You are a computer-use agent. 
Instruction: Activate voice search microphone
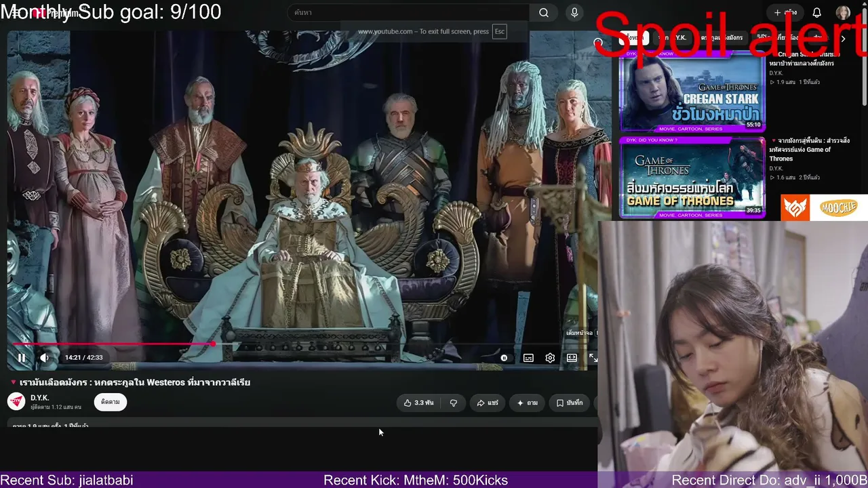click(574, 13)
